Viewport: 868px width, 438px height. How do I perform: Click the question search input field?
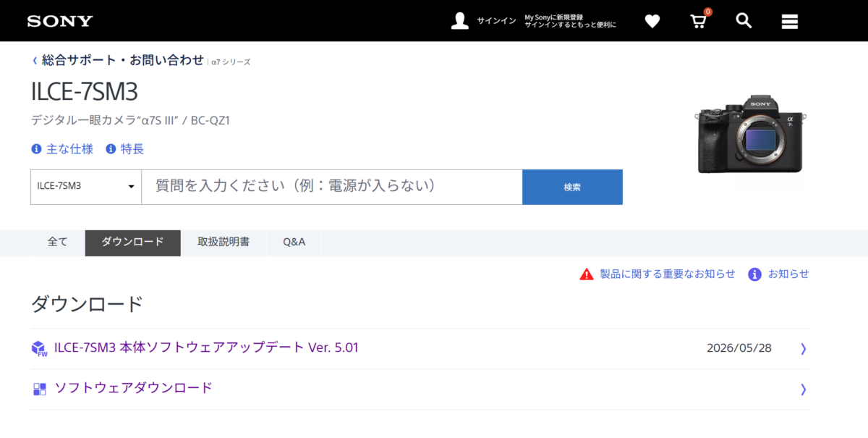click(x=332, y=187)
